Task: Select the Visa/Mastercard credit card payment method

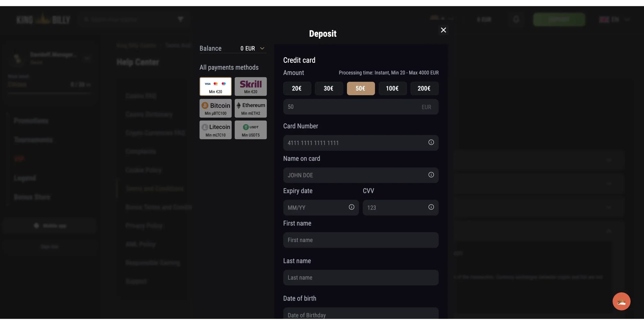Action: (x=215, y=86)
